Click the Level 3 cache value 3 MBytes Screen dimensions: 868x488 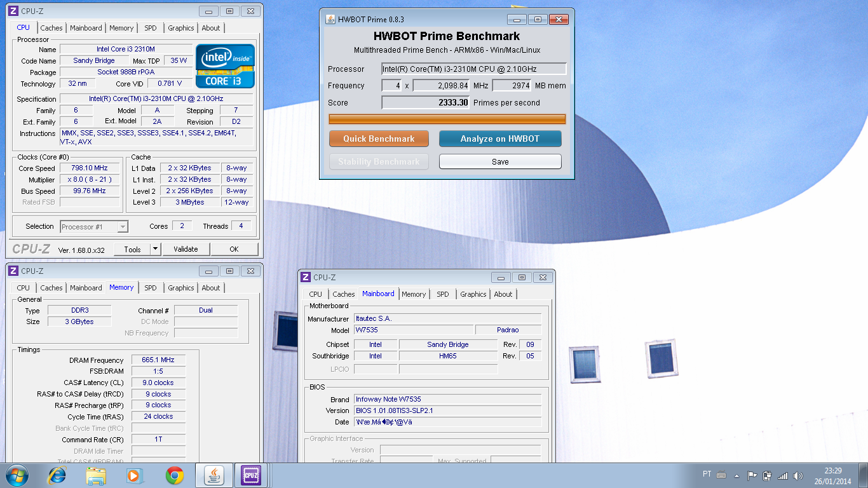click(189, 203)
